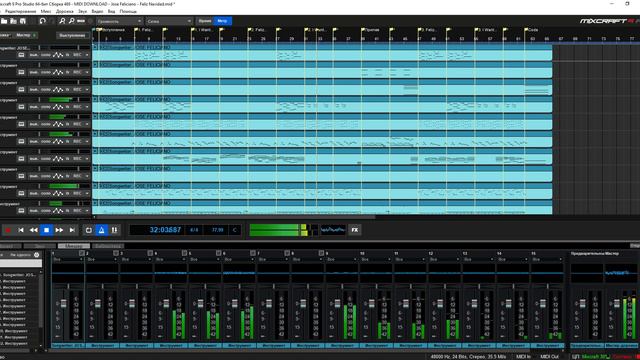Click the punch in/out icon beside metronome
Viewport: 640px width, 360px height.
114,230
